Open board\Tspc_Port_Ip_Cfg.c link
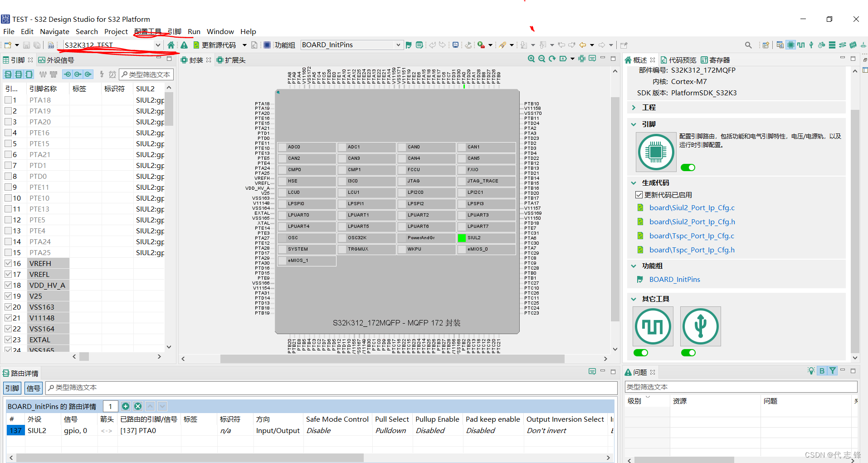Image resolution: width=868 pixels, height=463 pixels. 692,236
